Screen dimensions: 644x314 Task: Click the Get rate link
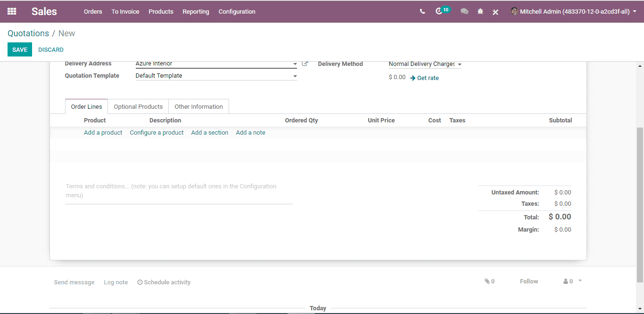click(424, 78)
